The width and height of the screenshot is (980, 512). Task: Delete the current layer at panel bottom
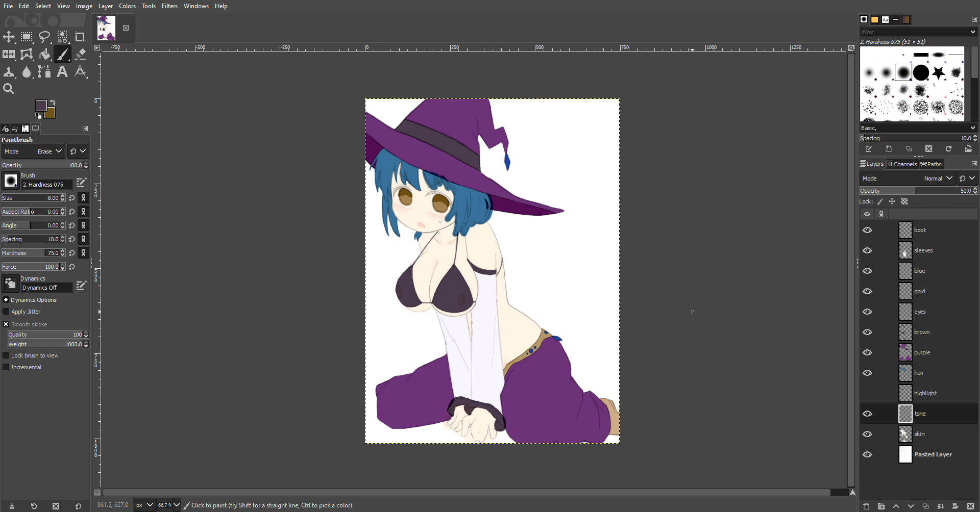970,506
